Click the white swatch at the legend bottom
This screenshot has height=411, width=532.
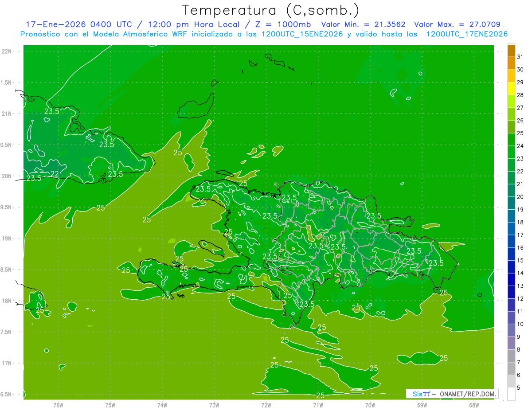point(511,394)
